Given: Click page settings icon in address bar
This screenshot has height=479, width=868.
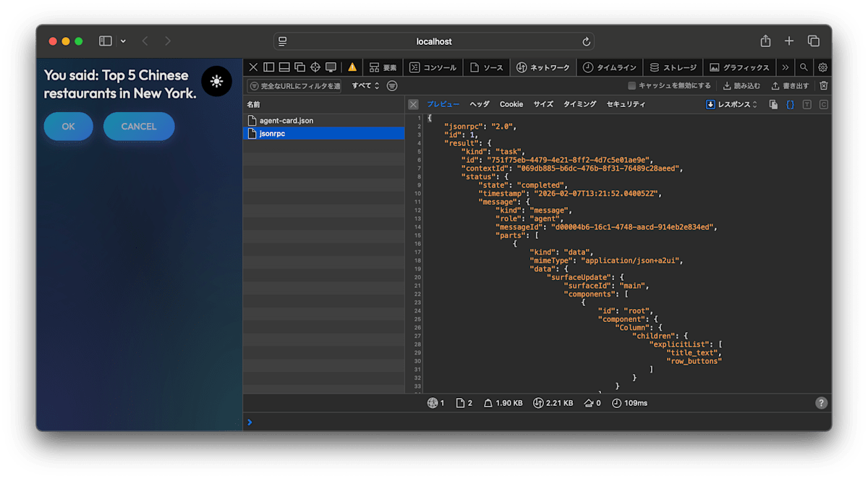Looking at the screenshot, I should click(283, 41).
